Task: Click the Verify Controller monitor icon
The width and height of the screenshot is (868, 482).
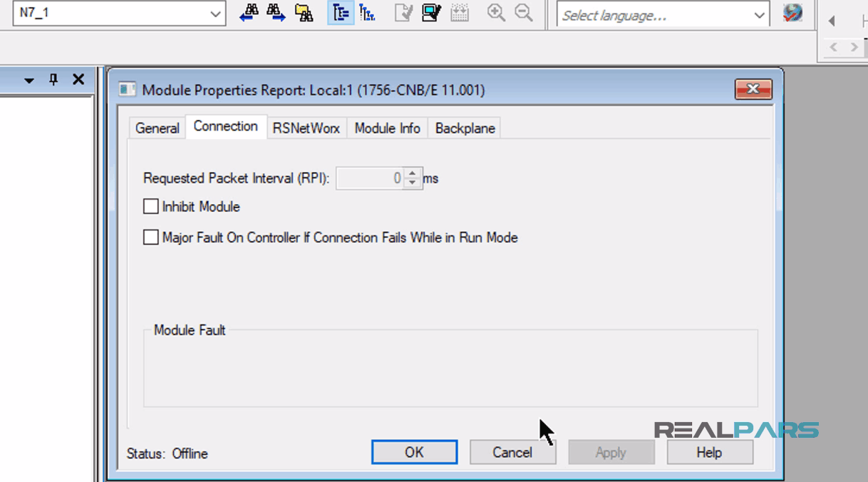Action: 431,13
